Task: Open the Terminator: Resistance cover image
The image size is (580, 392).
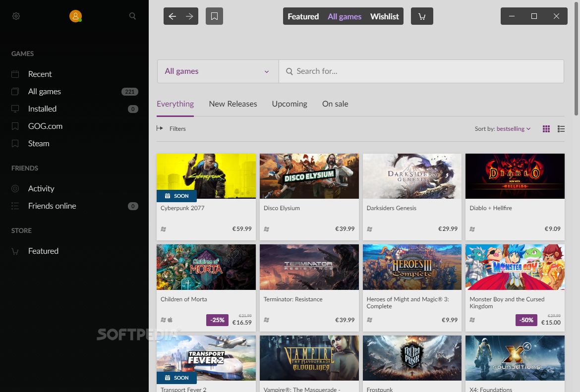Action: 309,267
